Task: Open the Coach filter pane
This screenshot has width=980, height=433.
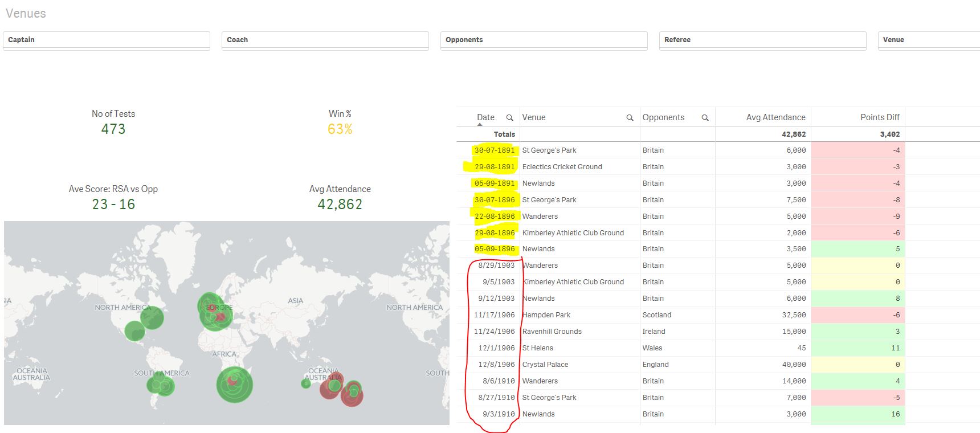Action: pos(325,40)
